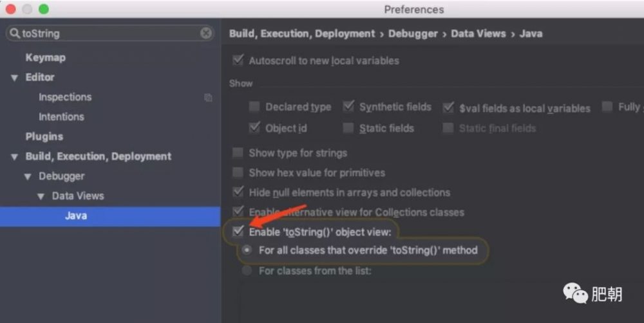Open Plugins settings
Viewport: 644px width, 323px height.
(x=44, y=136)
